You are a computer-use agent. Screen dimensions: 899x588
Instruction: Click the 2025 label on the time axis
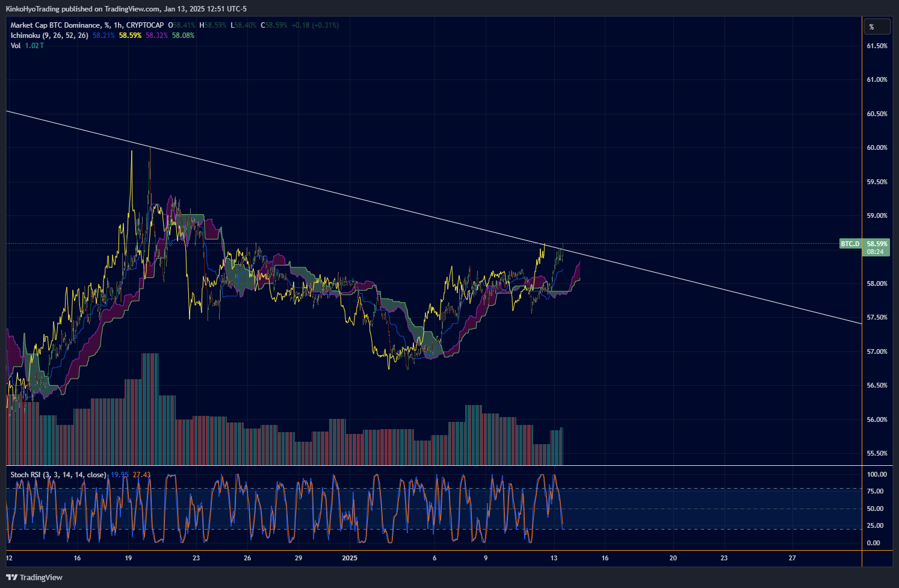350,558
